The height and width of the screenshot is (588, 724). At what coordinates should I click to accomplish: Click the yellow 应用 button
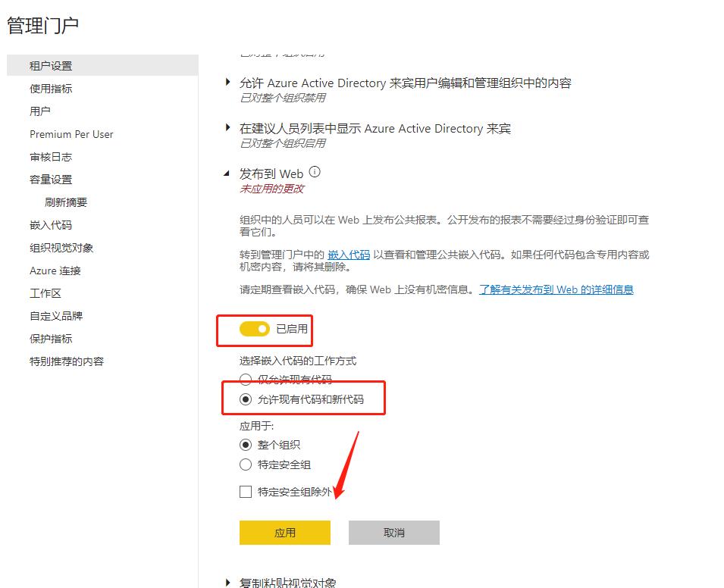pyautogui.click(x=284, y=532)
